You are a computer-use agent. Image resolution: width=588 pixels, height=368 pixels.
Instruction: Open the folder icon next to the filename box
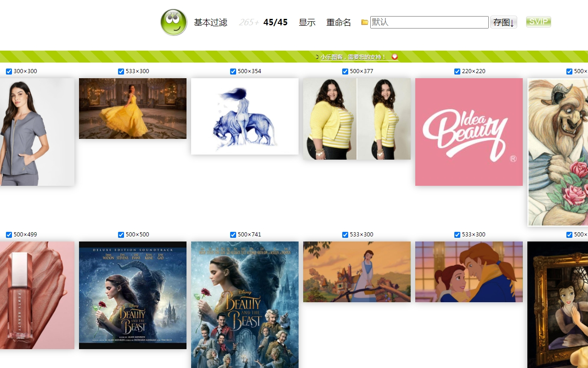coord(364,22)
